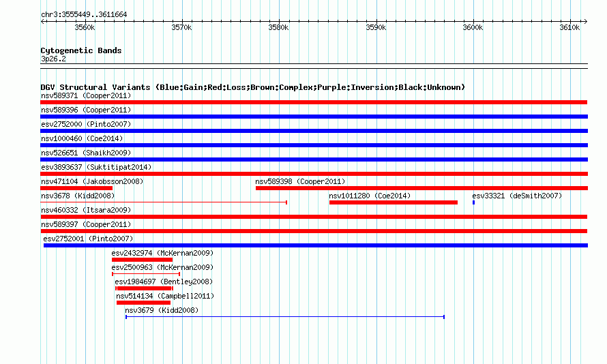Click nsv471104 (Jakobsson2008) label
607x364 pixels.
click(x=92, y=181)
